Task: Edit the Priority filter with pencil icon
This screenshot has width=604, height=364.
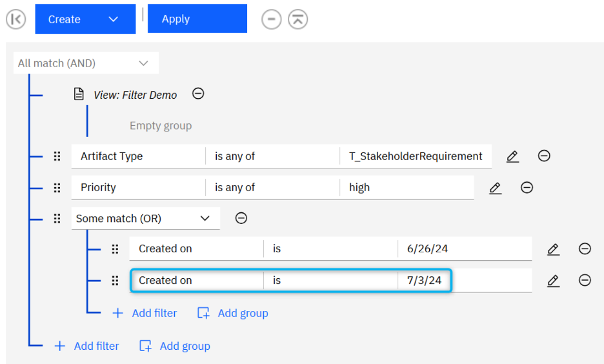Action: [496, 188]
